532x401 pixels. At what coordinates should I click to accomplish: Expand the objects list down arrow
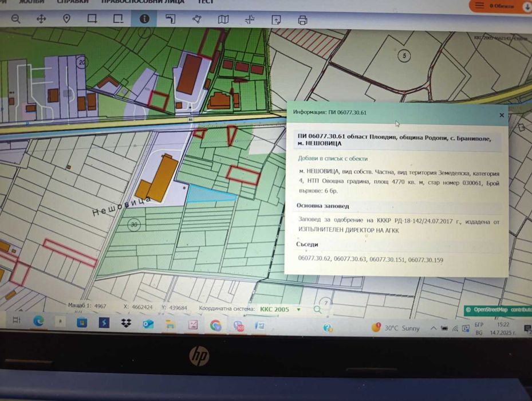[x=526, y=6]
